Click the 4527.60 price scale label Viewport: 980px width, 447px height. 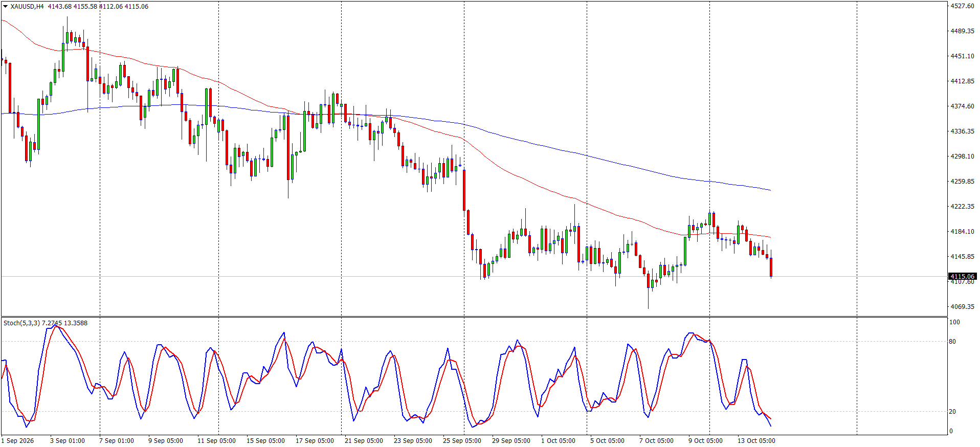click(x=962, y=6)
